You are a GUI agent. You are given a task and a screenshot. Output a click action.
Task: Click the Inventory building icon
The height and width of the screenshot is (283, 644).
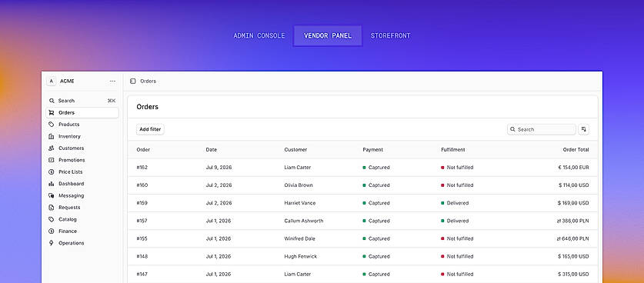[52, 136]
